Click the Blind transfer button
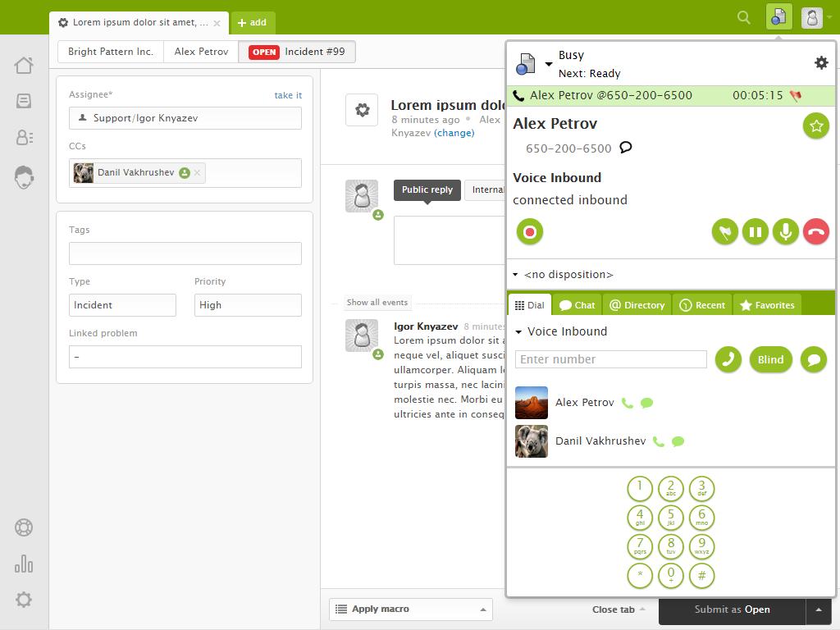This screenshot has height=630, width=840. 770,359
